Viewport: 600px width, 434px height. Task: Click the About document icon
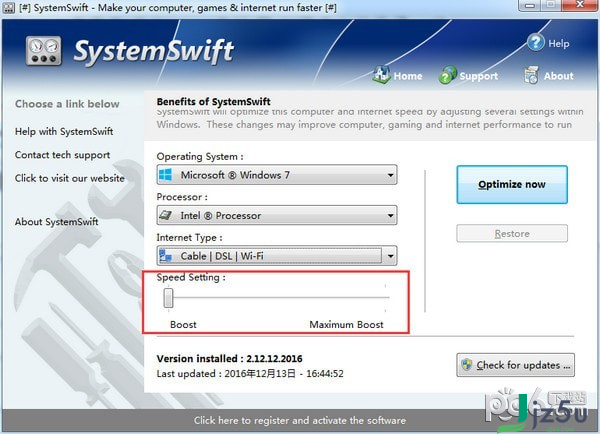pyautogui.click(x=531, y=75)
